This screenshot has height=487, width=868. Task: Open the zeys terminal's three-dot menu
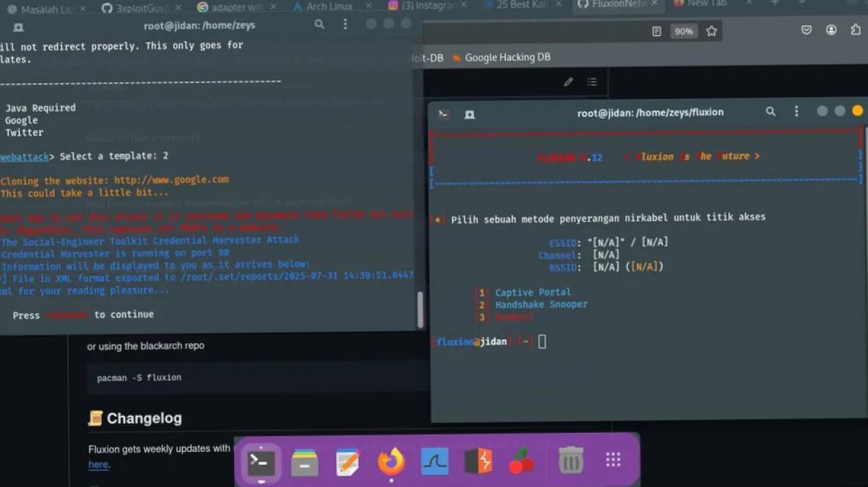345,24
